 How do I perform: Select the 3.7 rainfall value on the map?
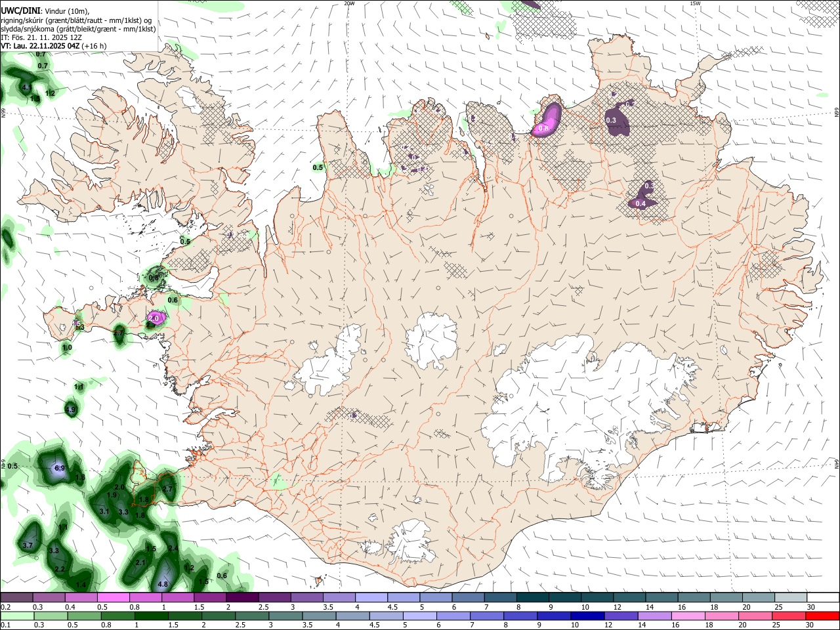(x=28, y=545)
